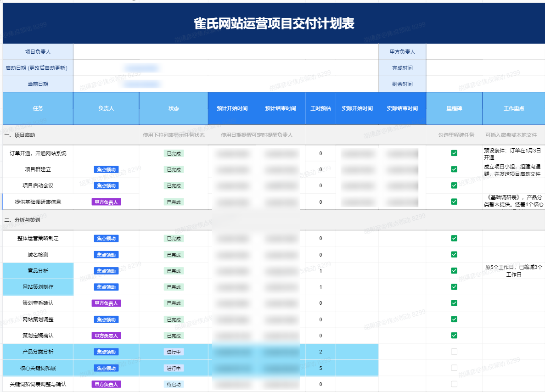This screenshot has width=545, height=392.
Task: Click the 甲方负责人 badge in 策划查看确认 row
Action: pyautogui.click(x=106, y=303)
